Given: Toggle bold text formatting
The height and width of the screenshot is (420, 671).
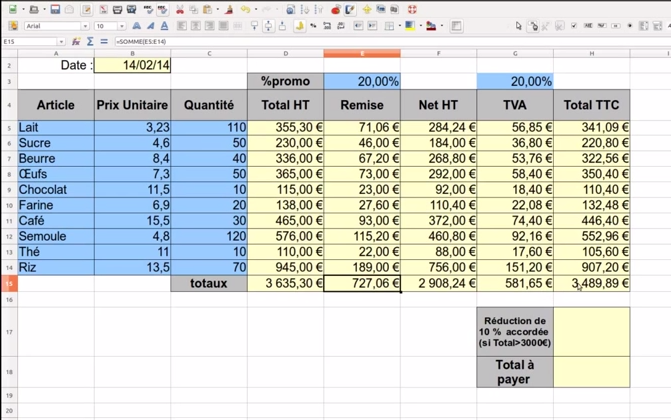Looking at the screenshot, I should [x=137, y=25].
